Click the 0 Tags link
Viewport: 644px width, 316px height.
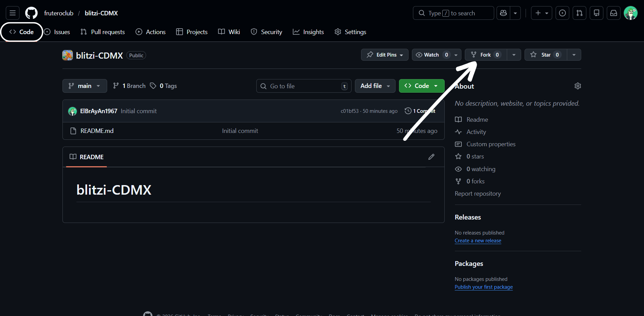point(163,86)
